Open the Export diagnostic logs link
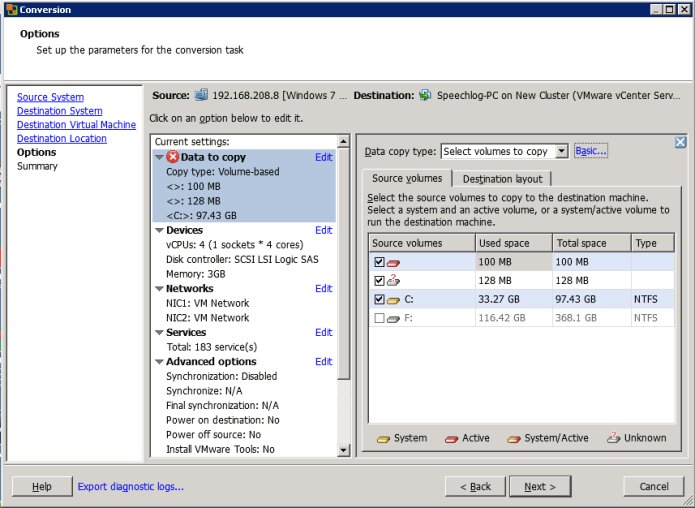The image size is (695, 508). tap(130, 487)
